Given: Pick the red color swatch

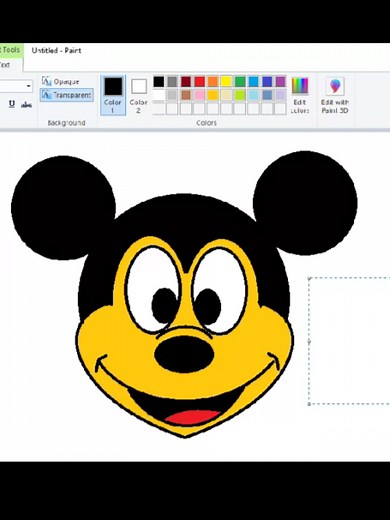Looking at the screenshot, I should [x=199, y=81].
